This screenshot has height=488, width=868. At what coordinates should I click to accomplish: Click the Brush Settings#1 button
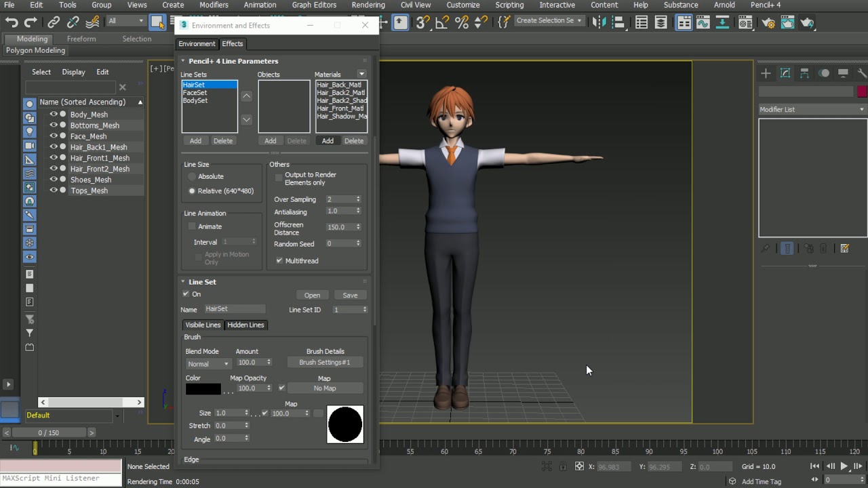pyautogui.click(x=325, y=363)
